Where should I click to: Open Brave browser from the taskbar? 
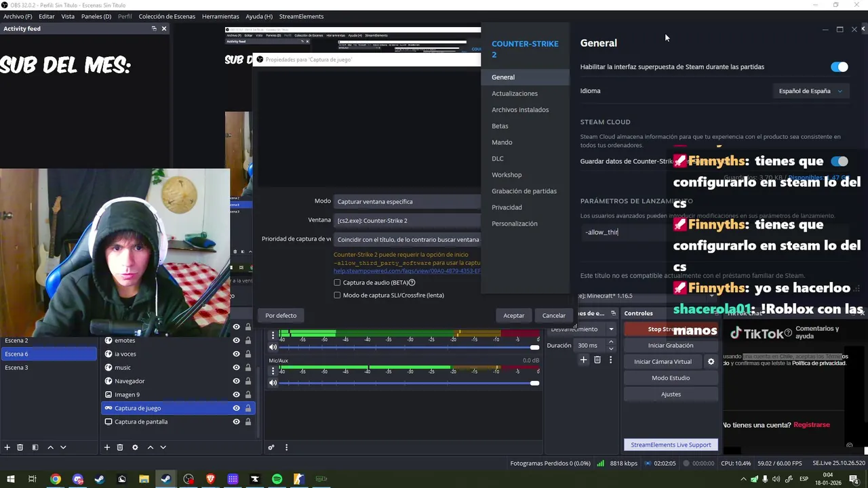pos(210,479)
